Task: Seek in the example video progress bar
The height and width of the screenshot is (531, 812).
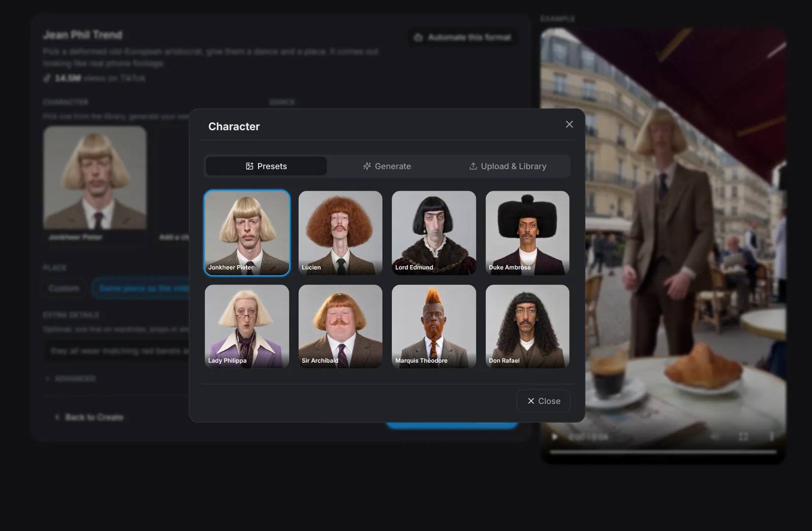Action: pos(663,451)
